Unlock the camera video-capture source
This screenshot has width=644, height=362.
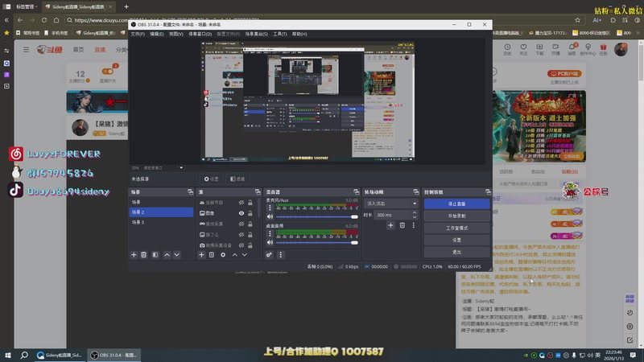tap(250, 245)
